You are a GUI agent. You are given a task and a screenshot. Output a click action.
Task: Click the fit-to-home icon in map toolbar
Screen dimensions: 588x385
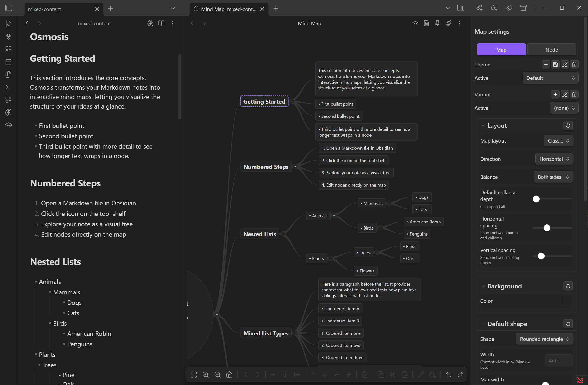[229, 374]
